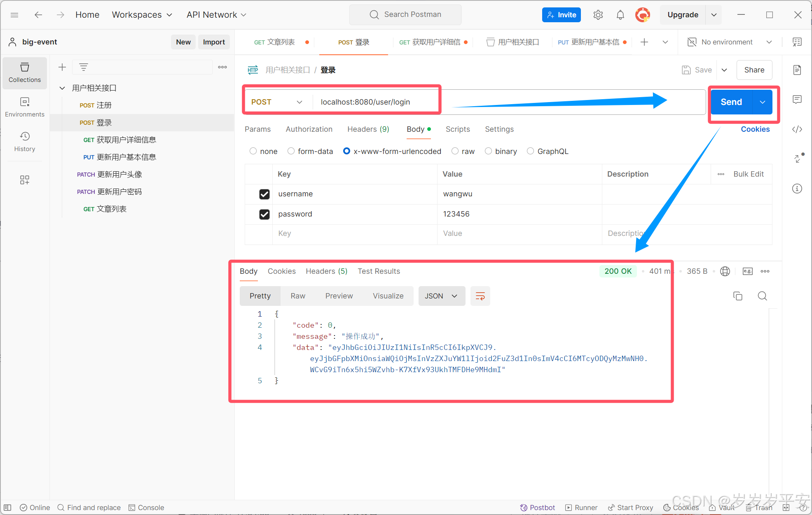Viewport: 812px width, 515px height.
Task: Uncheck the password parameter checkbox
Action: coord(264,214)
